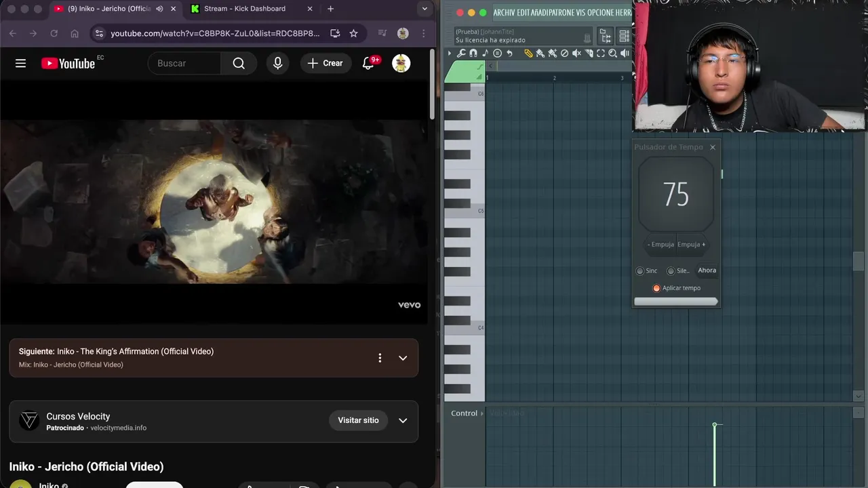Viewport: 868px width, 488px height.
Task: Open FL Studio PATRONE menu
Action: pyautogui.click(x=561, y=12)
